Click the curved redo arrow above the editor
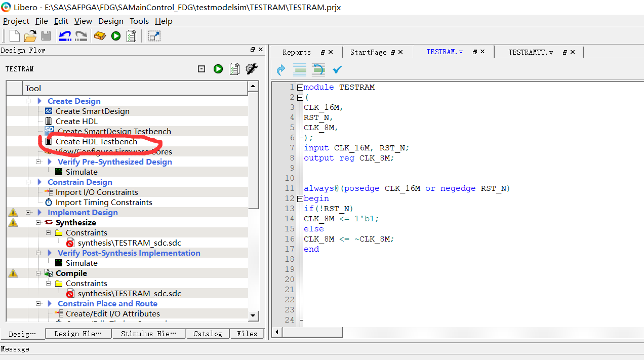 pos(280,70)
